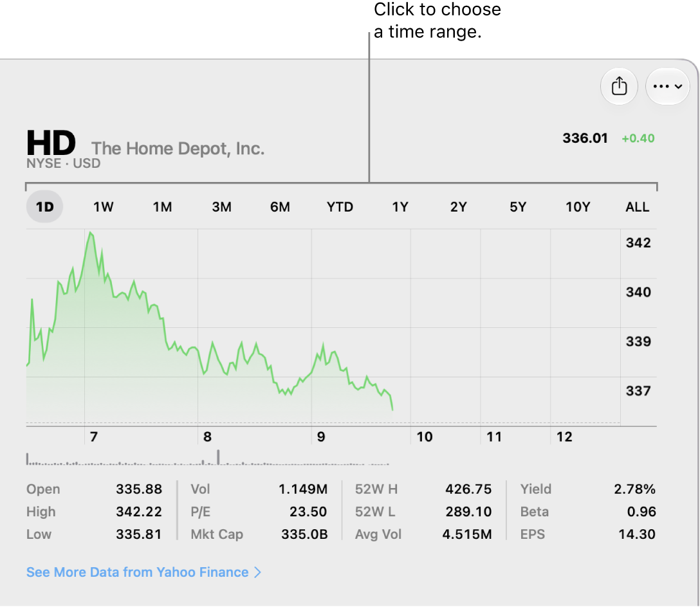The width and height of the screenshot is (700, 607).
Task: Show the 1Y chart range
Action: click(x=400, y=206)
